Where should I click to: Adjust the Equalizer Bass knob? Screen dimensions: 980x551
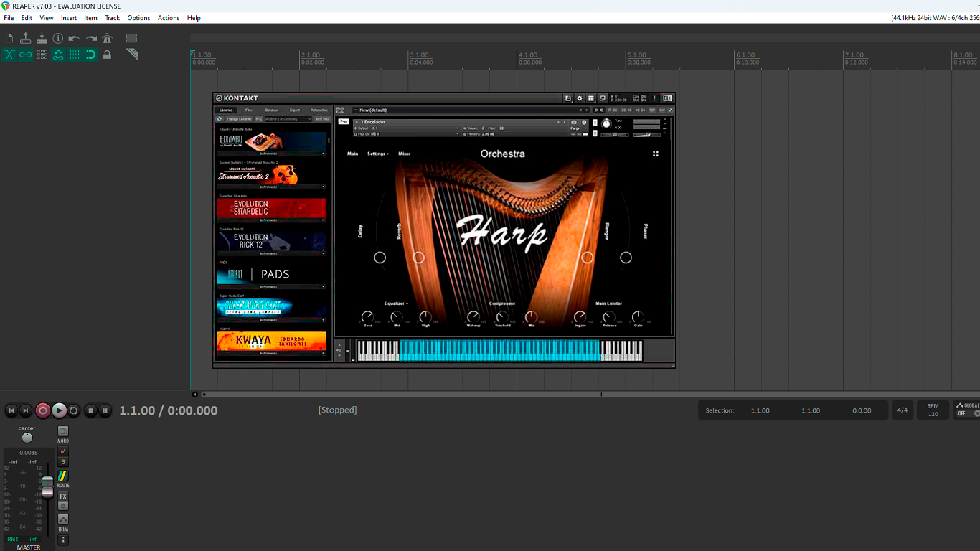[x=367, y=316]
